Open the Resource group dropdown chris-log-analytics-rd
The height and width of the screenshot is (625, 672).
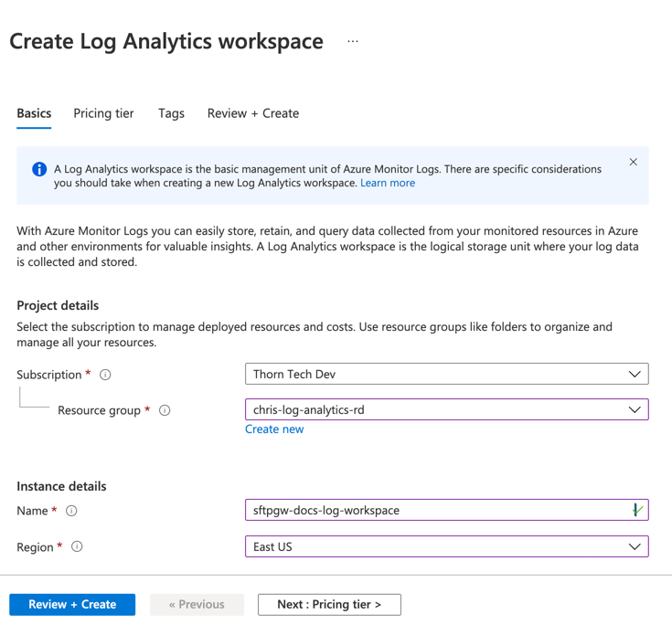(x=446, y=409)
